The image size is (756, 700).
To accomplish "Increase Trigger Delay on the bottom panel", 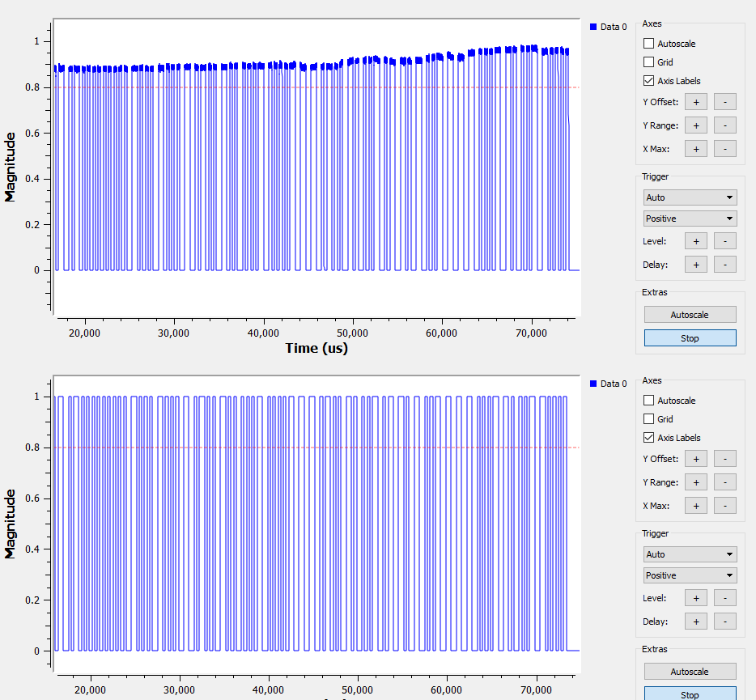I will click(x=695, y=621).
